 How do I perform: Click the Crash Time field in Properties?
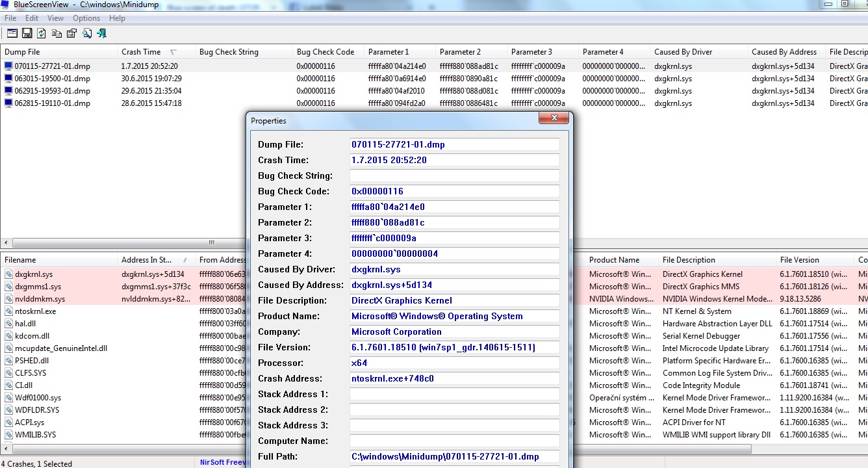tap(455, 160)
